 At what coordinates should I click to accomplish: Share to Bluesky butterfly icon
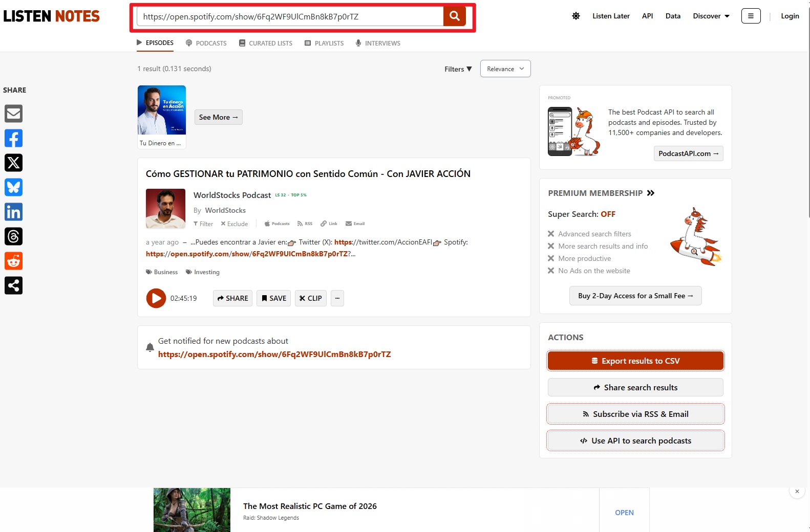pos(14,187)
